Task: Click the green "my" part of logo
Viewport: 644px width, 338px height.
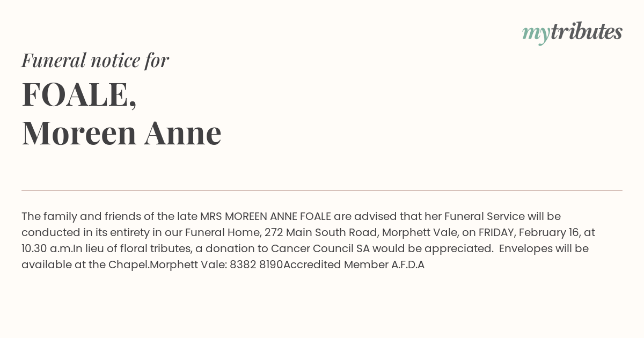Action: coord(536,35)
